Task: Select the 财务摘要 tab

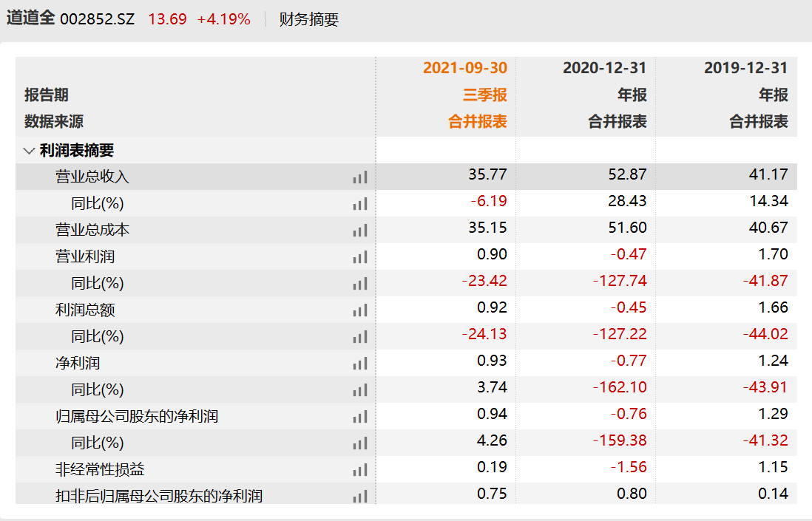Action: pyautogui.click(x=308, y=20)
